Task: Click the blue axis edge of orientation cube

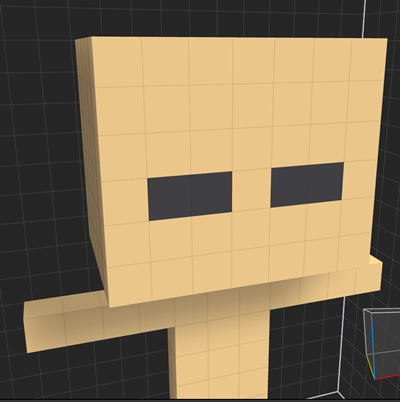Action: pos(373,345)
